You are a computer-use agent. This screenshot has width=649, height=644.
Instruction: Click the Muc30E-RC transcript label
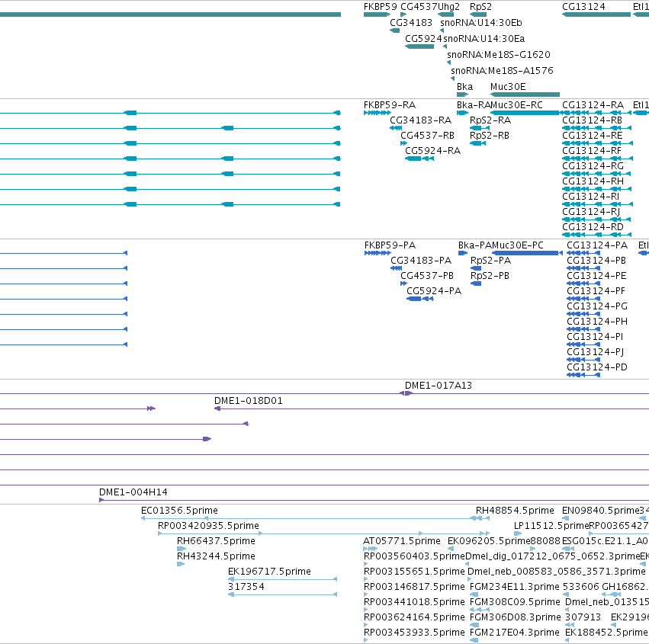coord(516,104)
